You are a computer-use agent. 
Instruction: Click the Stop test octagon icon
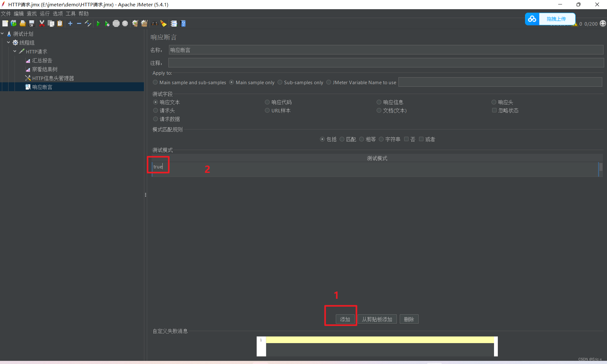(x=116, y=23)
